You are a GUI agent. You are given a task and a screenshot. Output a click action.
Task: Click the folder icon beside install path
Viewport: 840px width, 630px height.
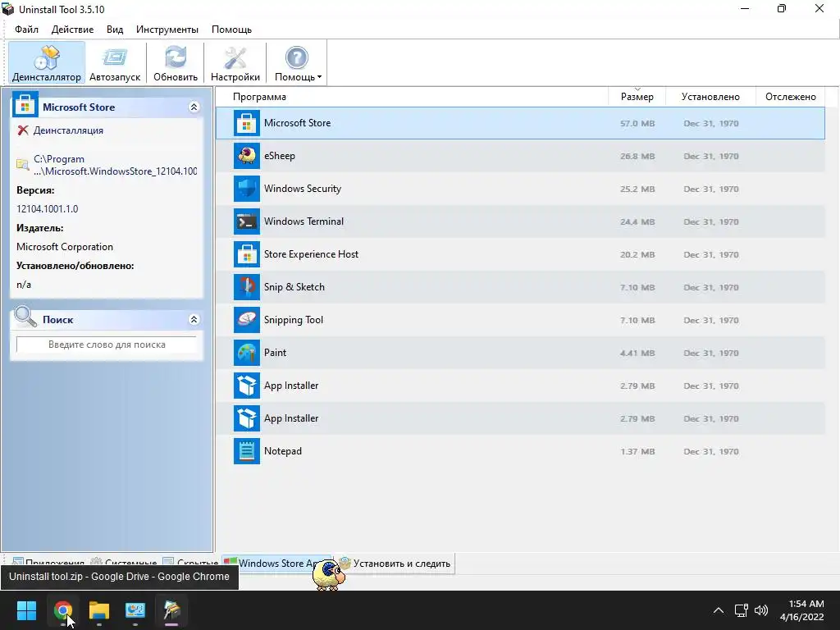point(22,164)
